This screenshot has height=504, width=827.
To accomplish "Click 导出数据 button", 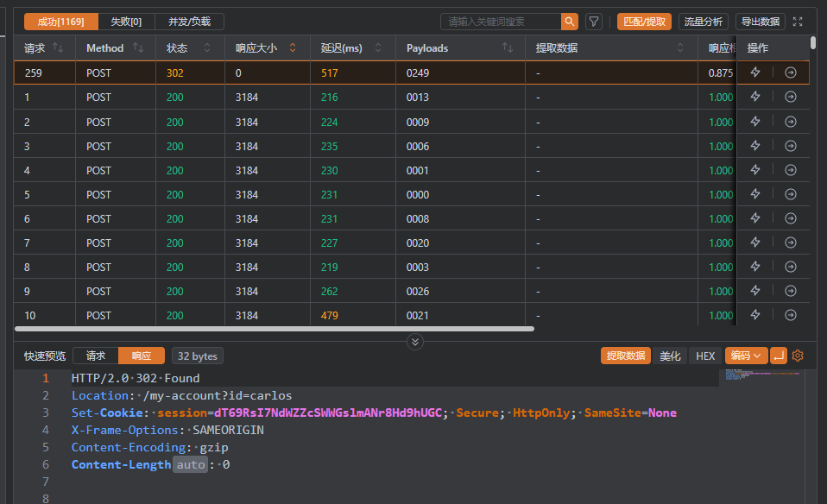I will tap(760, 22).
